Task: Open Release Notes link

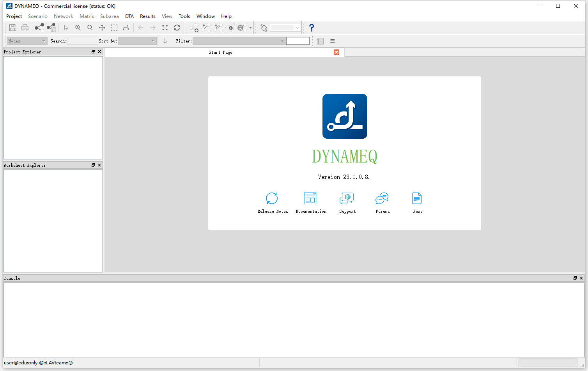Action: tap(273, 203)
